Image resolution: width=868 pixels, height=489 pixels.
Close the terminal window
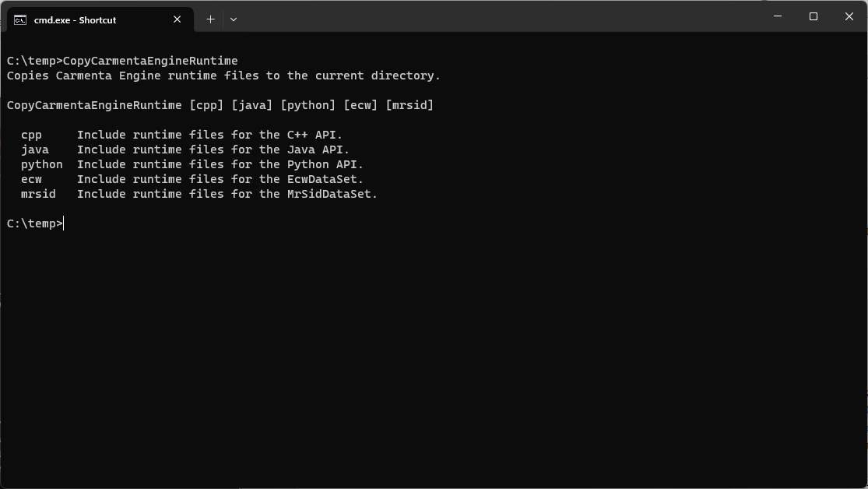click(x=849, y=16)
